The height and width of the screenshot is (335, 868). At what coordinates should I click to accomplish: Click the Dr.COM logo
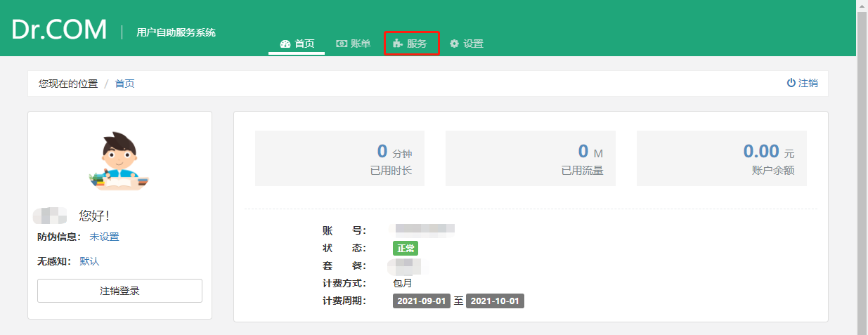(59, 29)
